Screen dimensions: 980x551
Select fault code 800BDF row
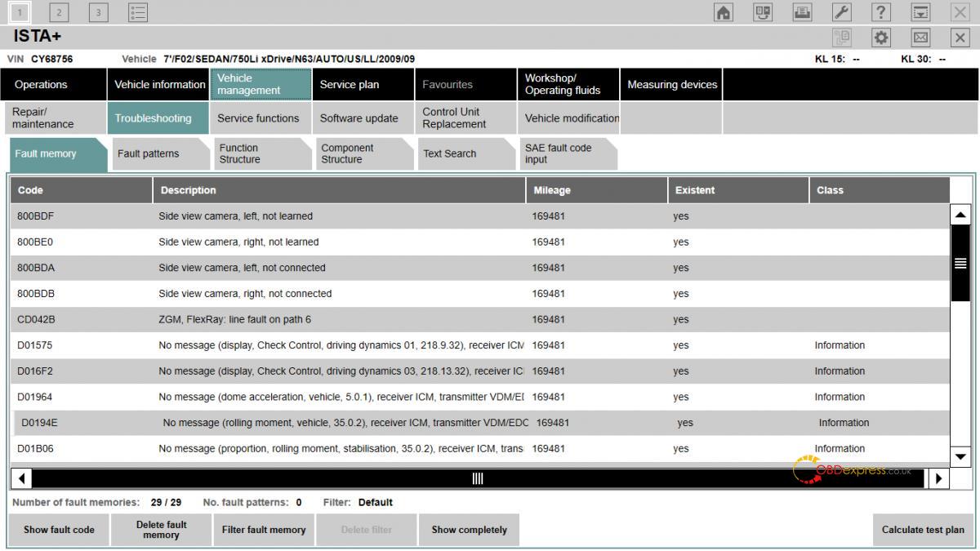pyautogui.click(x=480, y=216)
